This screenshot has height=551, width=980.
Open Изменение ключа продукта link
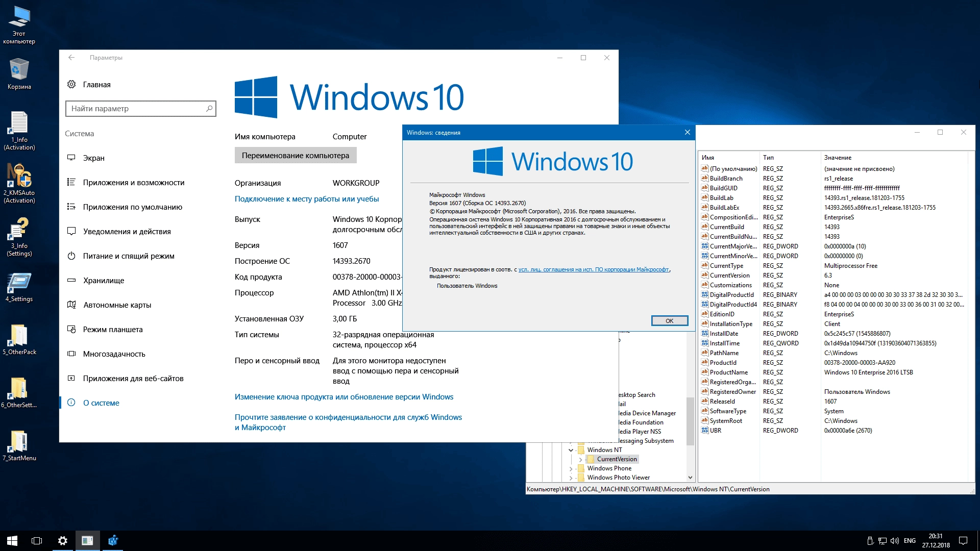(x=344, y=397)
